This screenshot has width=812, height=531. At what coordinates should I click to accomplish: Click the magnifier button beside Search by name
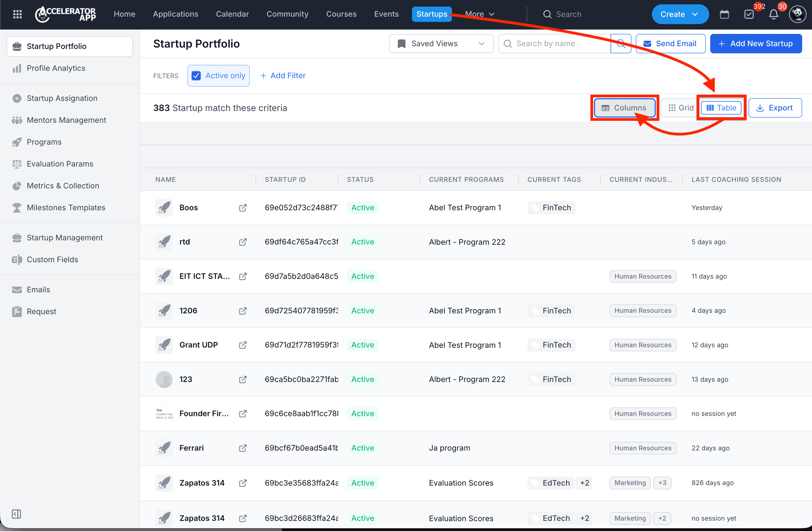(x=620, y=44)
